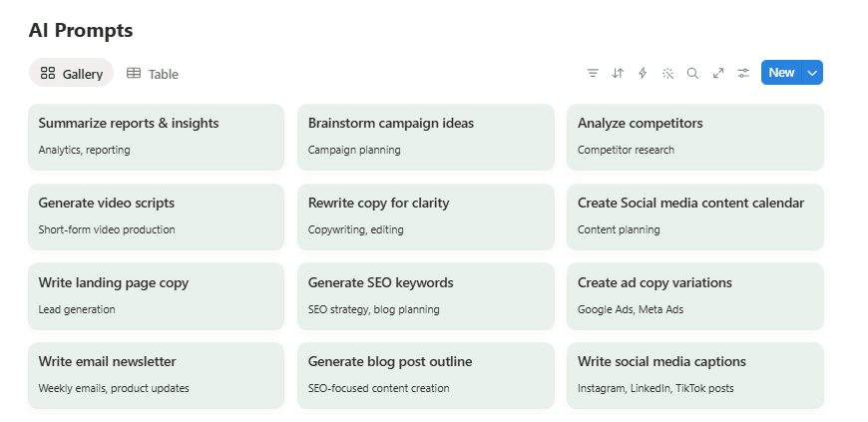Open the filter icon in toolbar
This screenshot has width=868, height=422.
[593, 73]
